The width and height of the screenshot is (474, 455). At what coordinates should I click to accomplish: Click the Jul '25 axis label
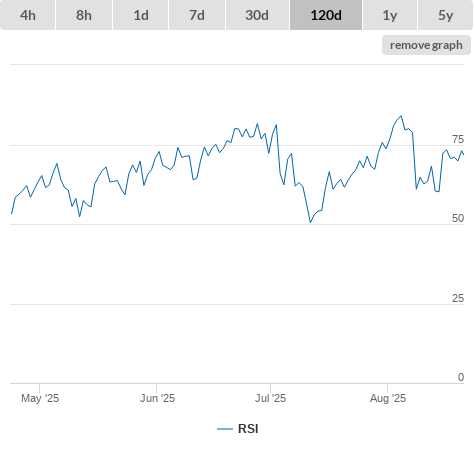click(271, 398)
